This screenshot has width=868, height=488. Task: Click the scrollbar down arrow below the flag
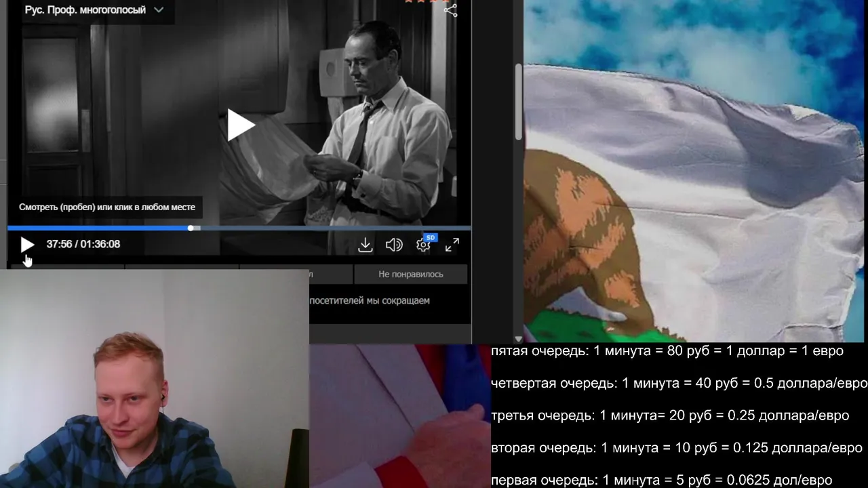[519, 339]
